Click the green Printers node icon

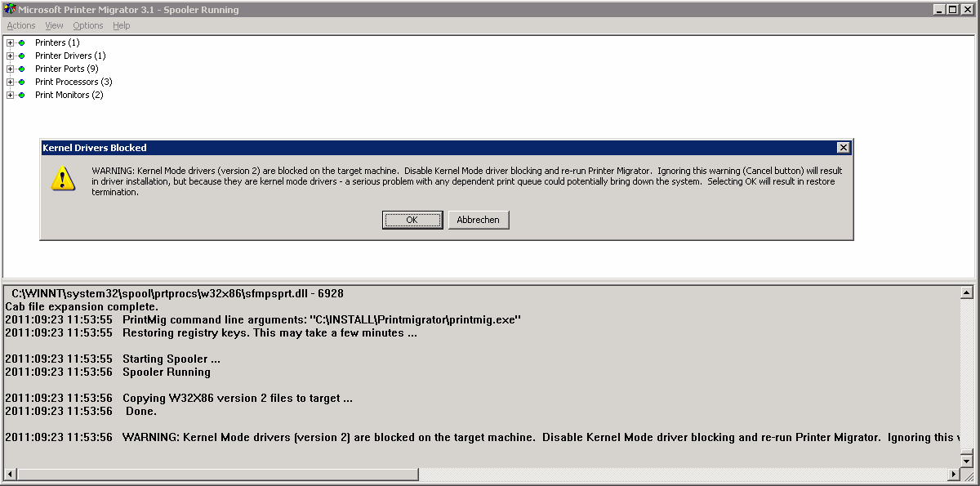pyautogui.click(x=22, y=42)
